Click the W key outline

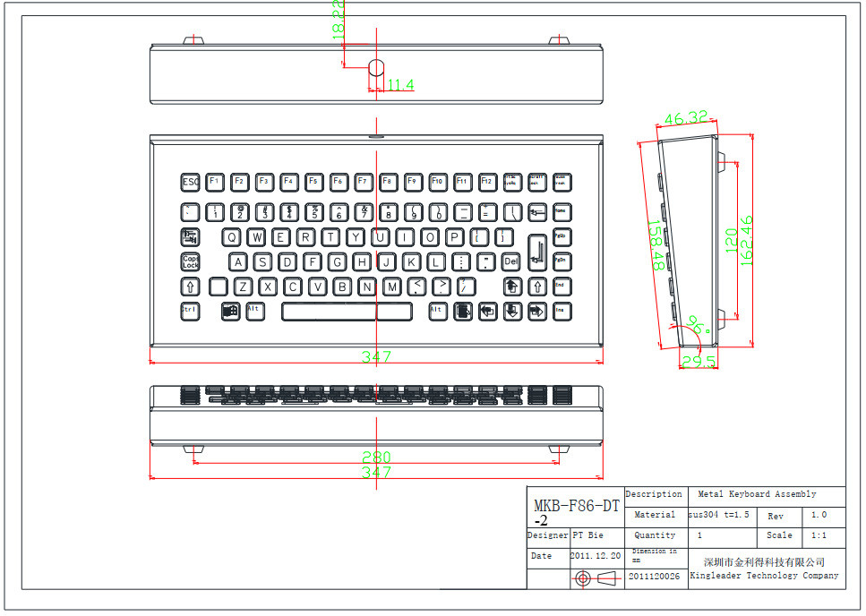[x=256, y=237]
